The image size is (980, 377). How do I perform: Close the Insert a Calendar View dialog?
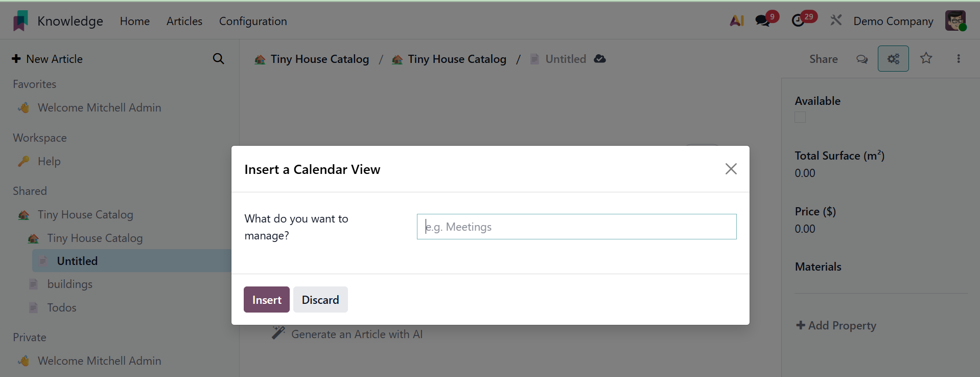click(731, 169)
